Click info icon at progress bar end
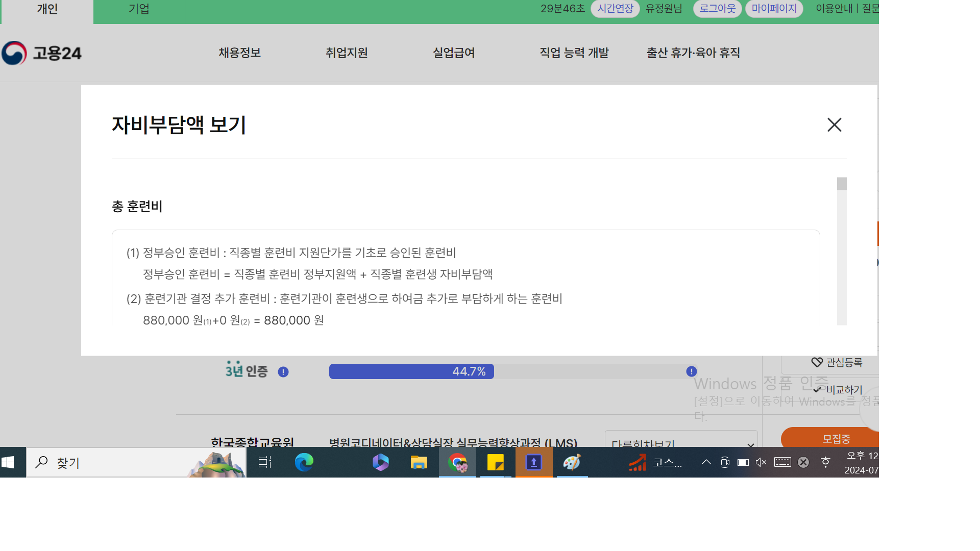Screen dimensions: 980x551 click(691, 371)
